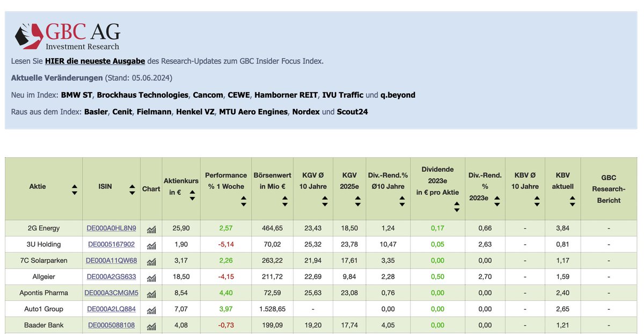The image size is (644, 334).
Task: Click MTU Aero Engines in removed list
Action: pyautogui.click(x=253, y=112)
